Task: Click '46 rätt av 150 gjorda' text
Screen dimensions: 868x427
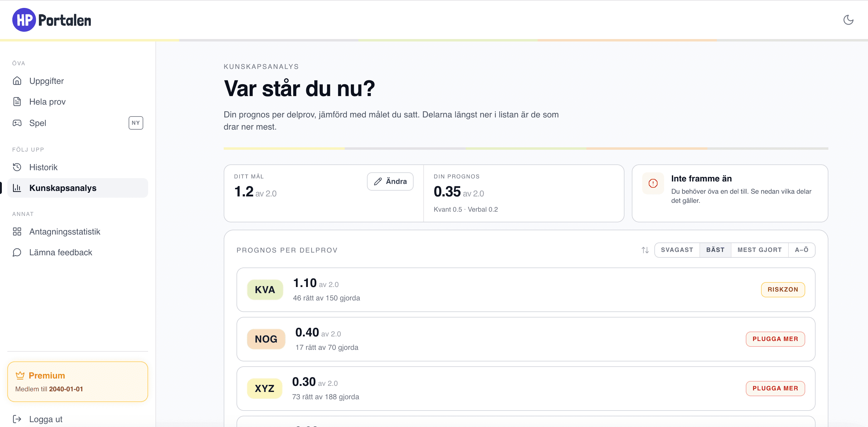Action: [326, 298]
